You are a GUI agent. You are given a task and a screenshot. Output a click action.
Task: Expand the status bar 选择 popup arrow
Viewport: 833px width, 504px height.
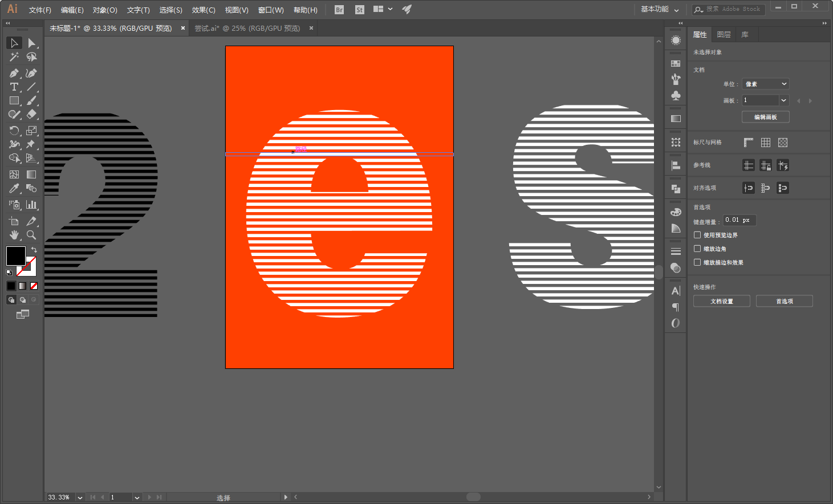(286, 497)
